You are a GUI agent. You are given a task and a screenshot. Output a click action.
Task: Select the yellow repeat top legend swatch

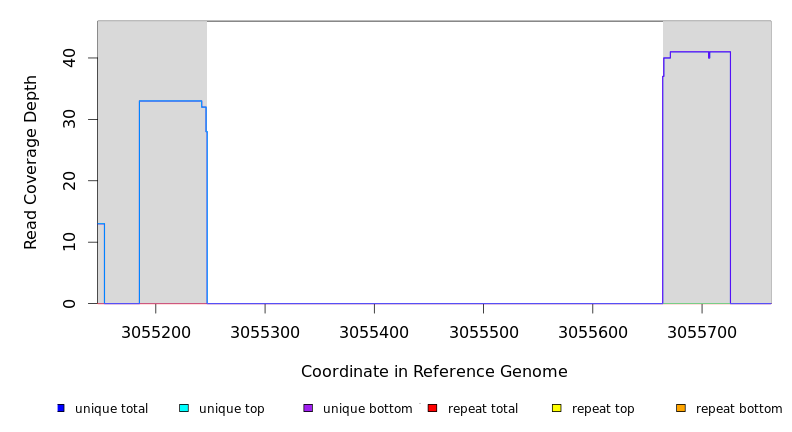556,408
